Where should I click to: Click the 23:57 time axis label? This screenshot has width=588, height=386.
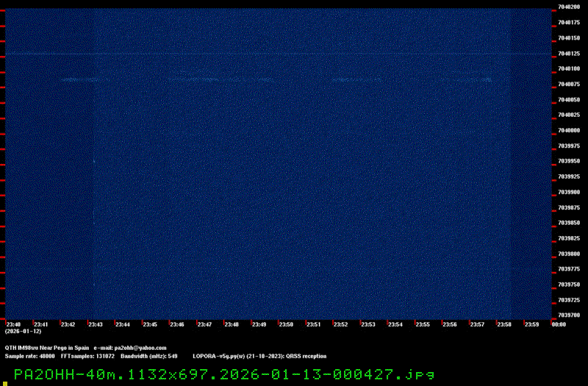(x=477, y=324)
